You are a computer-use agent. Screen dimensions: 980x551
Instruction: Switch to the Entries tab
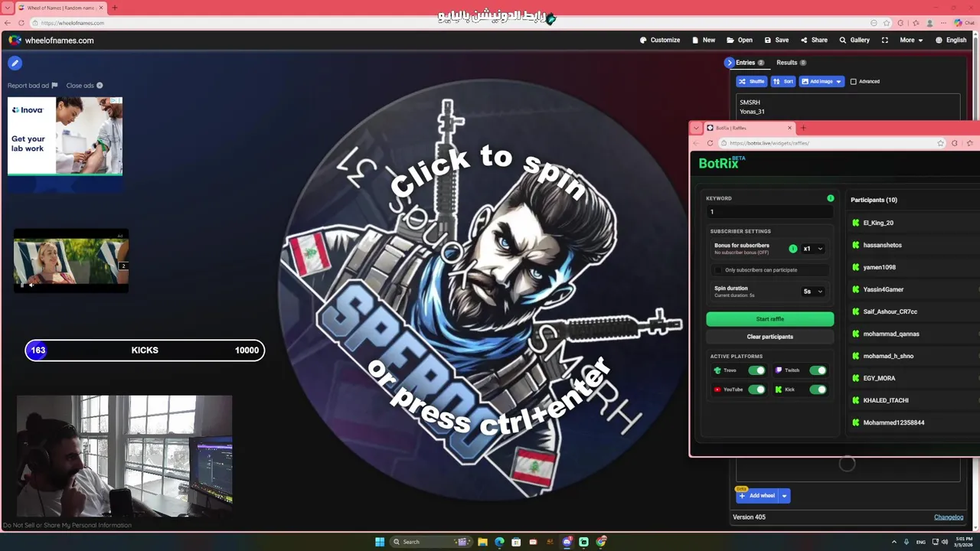[750, 63]
